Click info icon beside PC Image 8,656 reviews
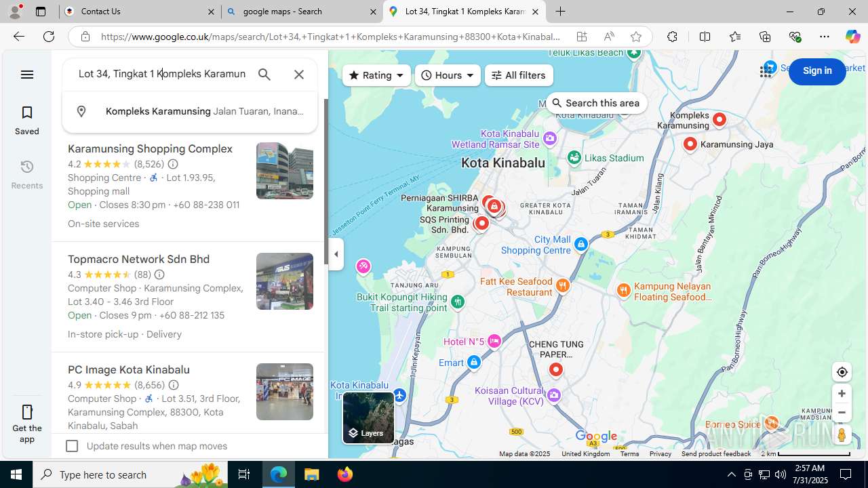The height and width of the screenshot is (488, 868). click(174, 385)
